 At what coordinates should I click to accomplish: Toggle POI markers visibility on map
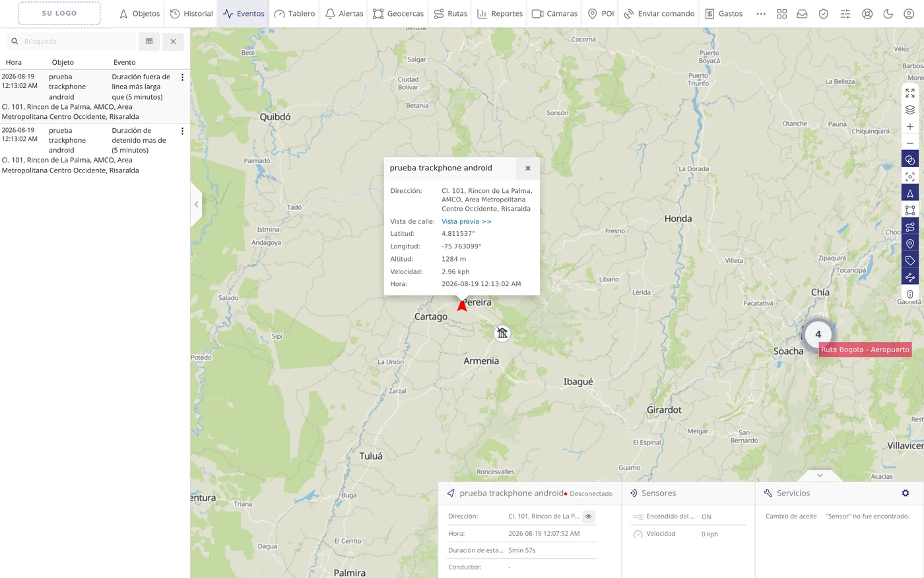tap(910, 244)
